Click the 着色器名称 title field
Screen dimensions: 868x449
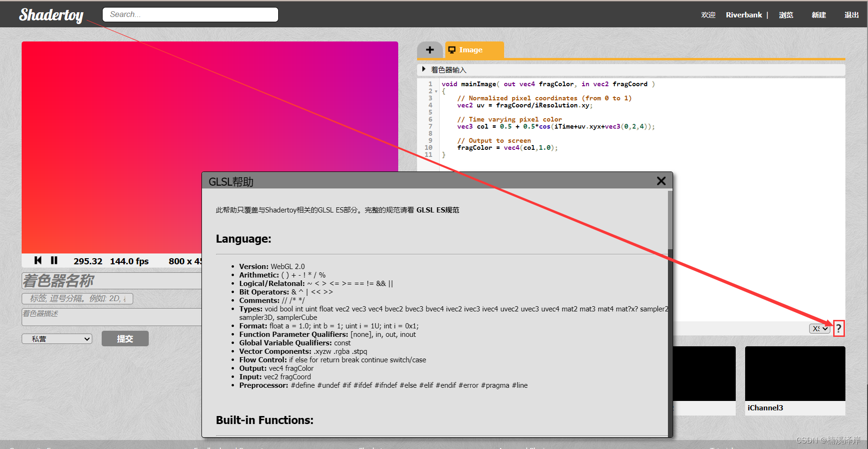pos(112,281)
